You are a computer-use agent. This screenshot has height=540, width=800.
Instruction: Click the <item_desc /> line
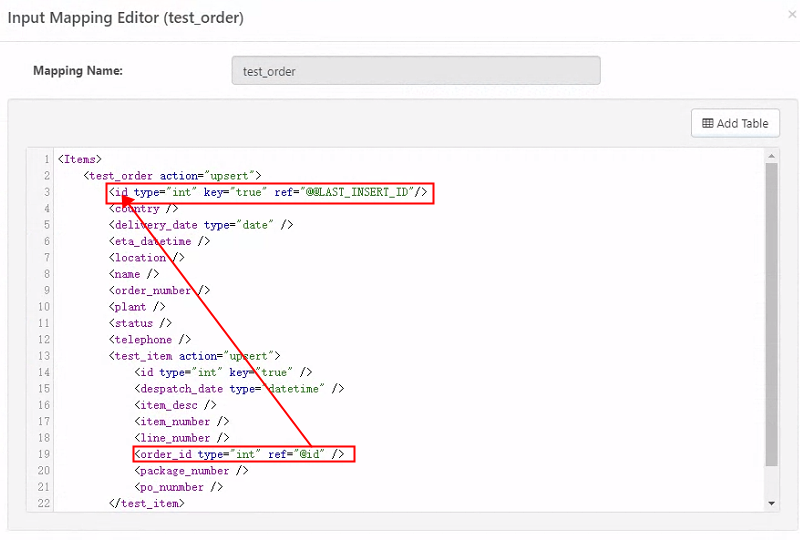(x=176, y=405)
